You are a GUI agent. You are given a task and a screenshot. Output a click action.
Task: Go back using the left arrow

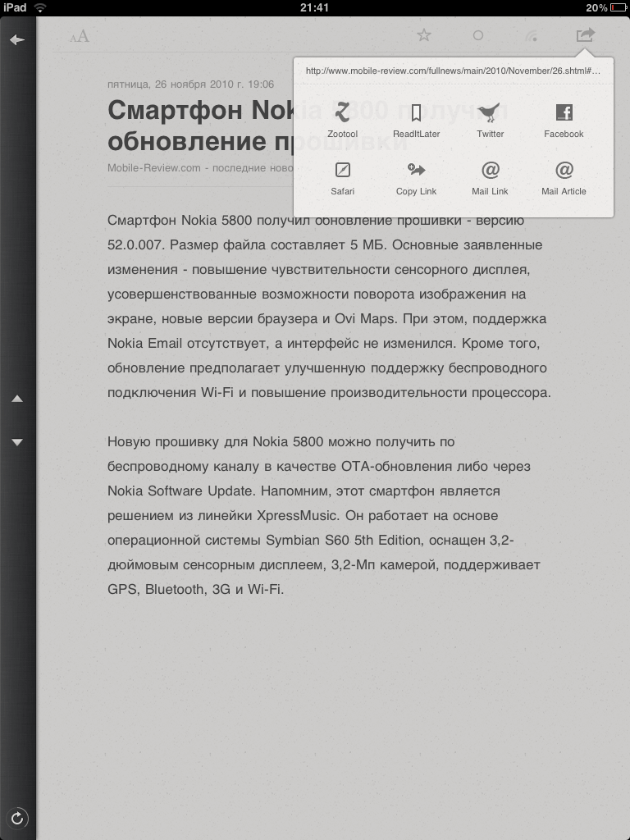tap(16, 39)
